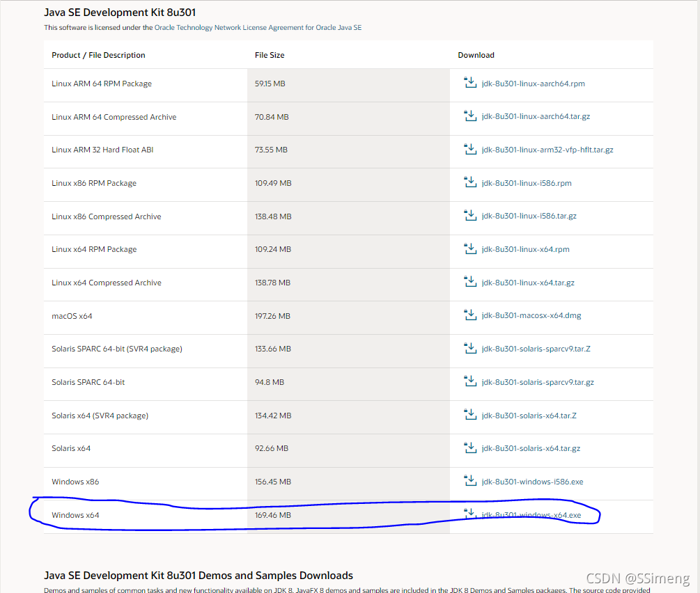The image size is (700, 593).
Task: Download jdk-8u301-linux-arm32-vfp-hflt.tar.gz link
Action: click(x=547, y=150)
